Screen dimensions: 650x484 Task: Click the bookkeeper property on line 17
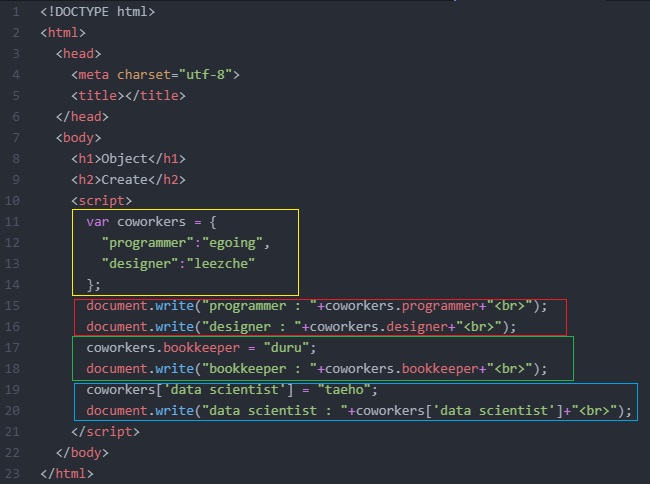[201, 348]
